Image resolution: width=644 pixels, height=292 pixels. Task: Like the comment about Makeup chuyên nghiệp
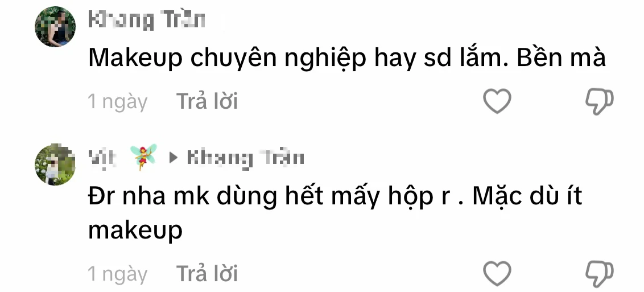coord(497,101)
